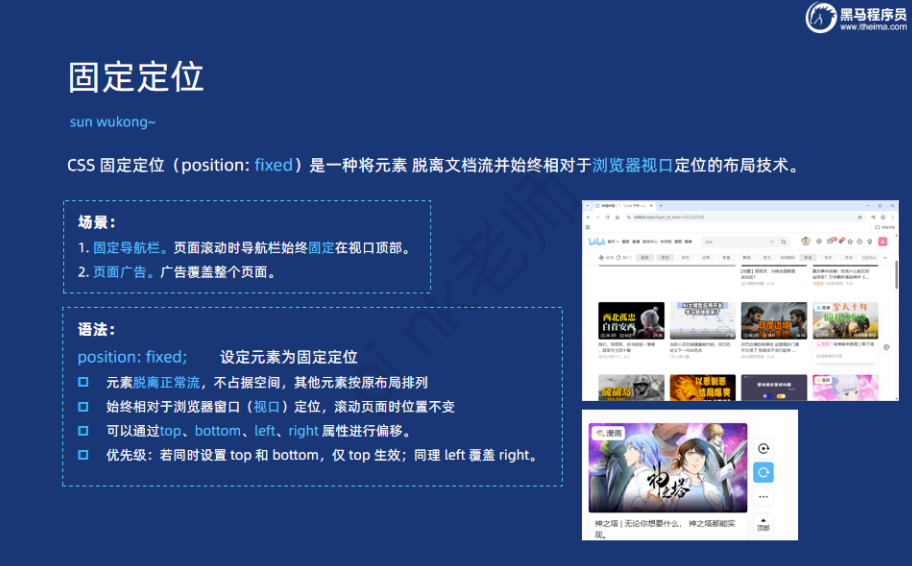This screenshot has width=912, height=566.
Task: Open the 以恶制恶 video thumbnail
Action: 703,387
